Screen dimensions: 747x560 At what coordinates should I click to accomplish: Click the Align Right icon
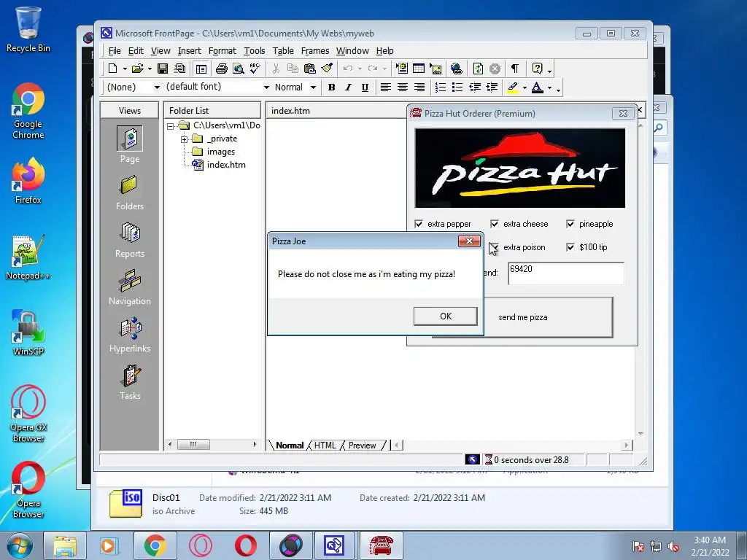(419, 87)
